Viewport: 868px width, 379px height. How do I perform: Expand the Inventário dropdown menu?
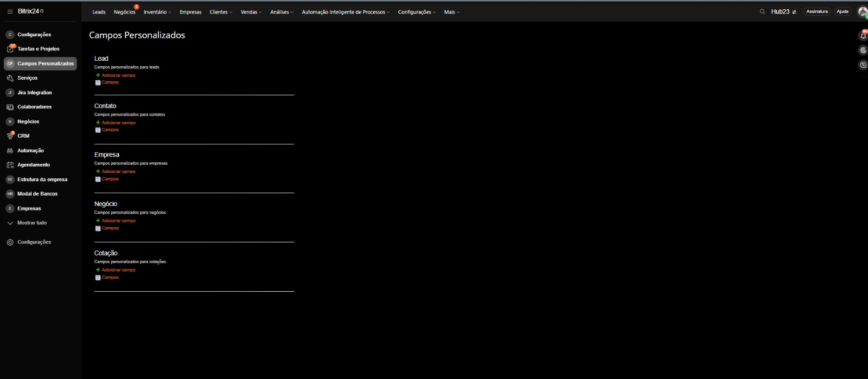click(157, 12)
